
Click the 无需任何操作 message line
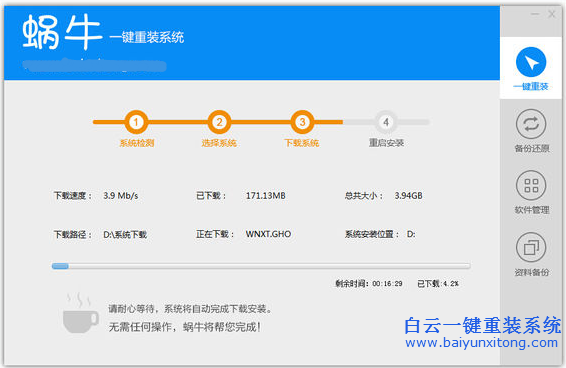click(x=184, y=327)
